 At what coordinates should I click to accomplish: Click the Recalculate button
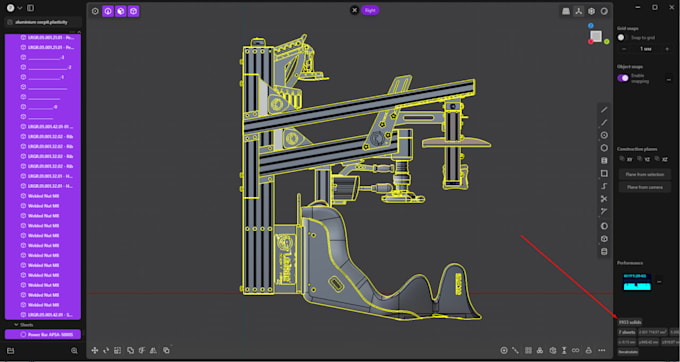[x=628, y=352]
